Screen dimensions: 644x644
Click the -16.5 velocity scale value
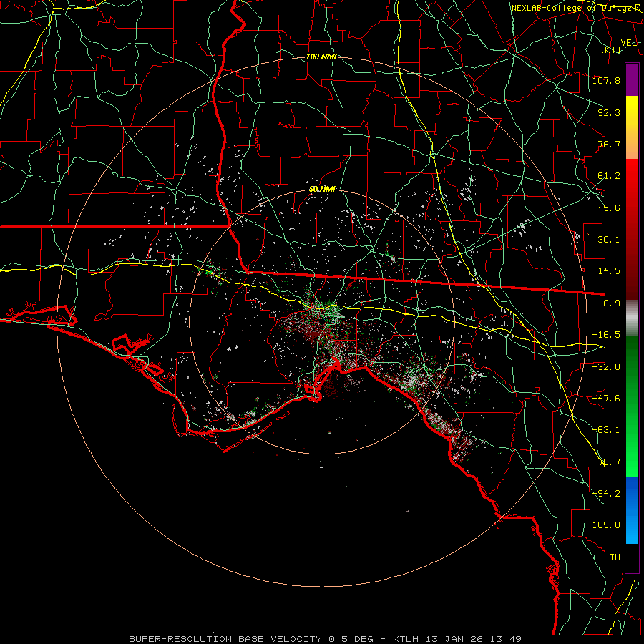tap(606, 335)
